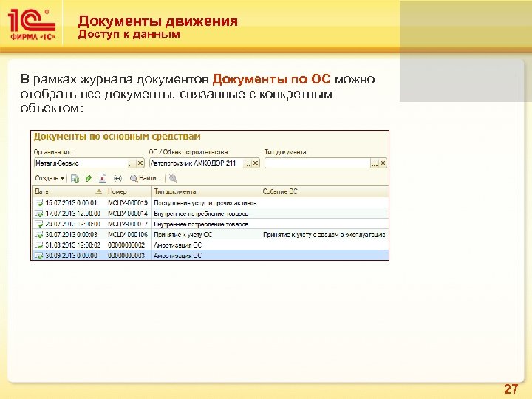Open selection list for Тип документа
This screenshot has width=532, height=399.
pos(374,163)
